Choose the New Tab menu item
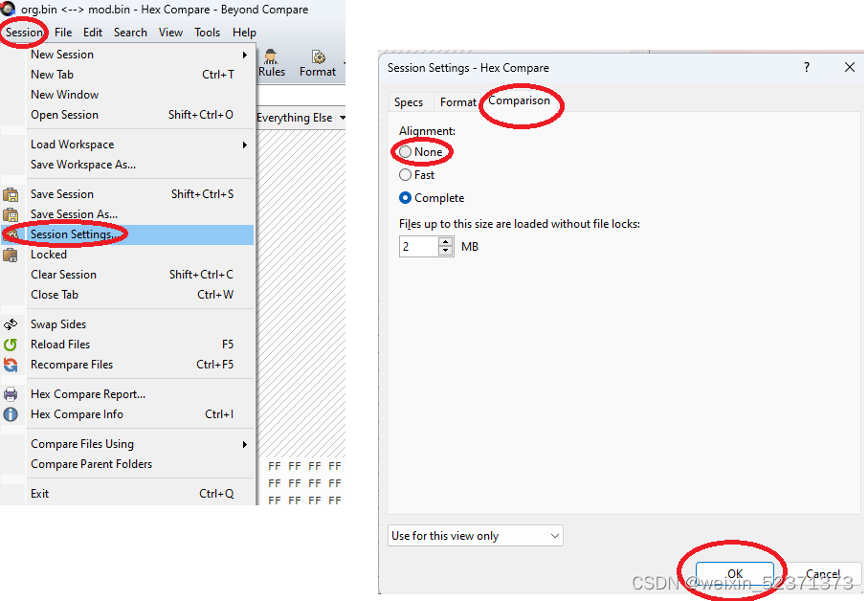This screenshot has height=601, width=868. click(x=127, y=75)
